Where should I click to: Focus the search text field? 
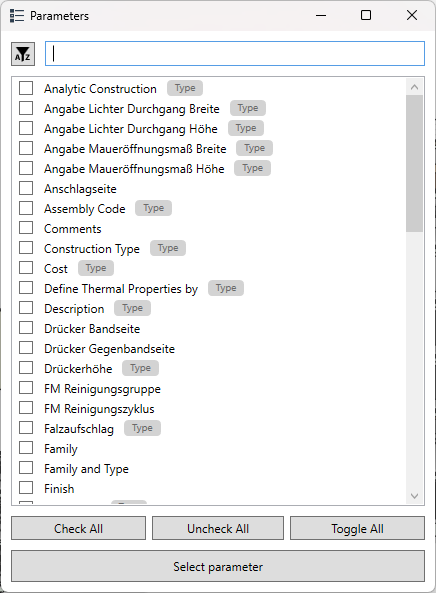(x=235, y=54)
